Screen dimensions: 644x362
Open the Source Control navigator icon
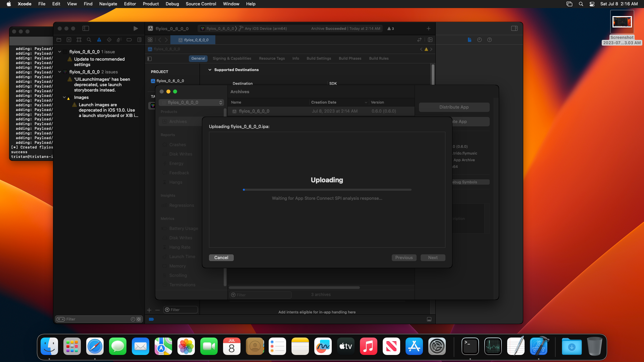(69, 40)
